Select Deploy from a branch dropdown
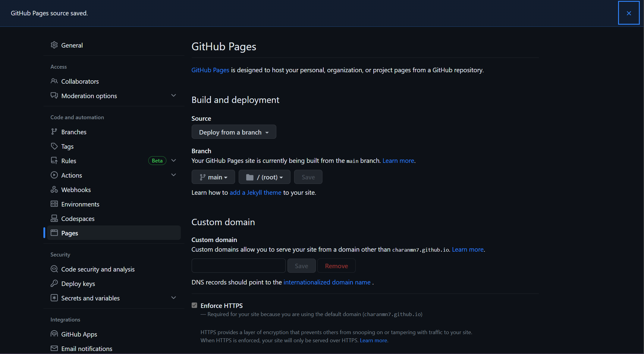The image size is (644, 354). point(234,132)
